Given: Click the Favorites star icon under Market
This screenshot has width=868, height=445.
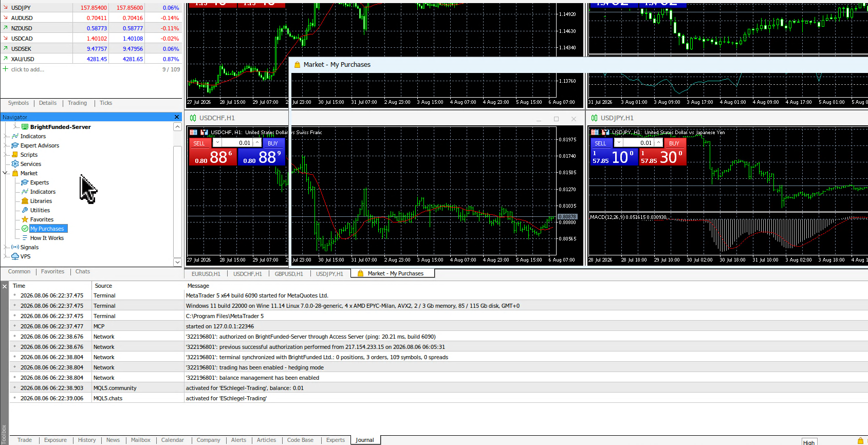Looking at the screenshot, I should pyautogui.click(x=25, y=219).
